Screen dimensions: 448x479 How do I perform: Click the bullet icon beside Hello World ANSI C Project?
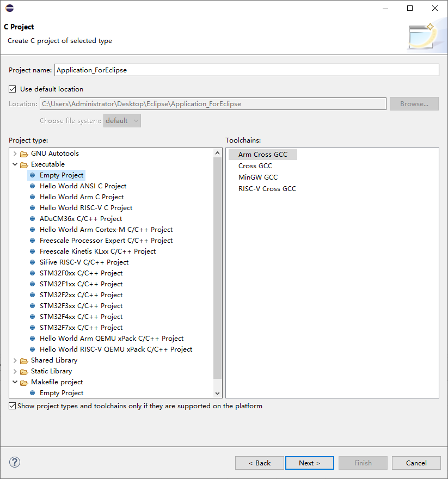coord(33,186)
